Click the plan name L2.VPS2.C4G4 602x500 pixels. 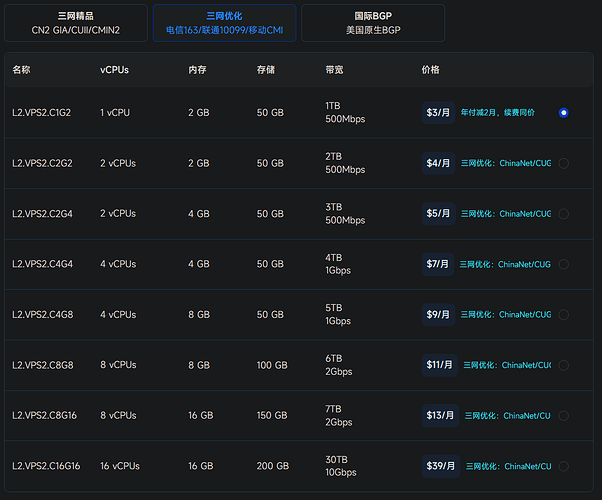point(42,264)
